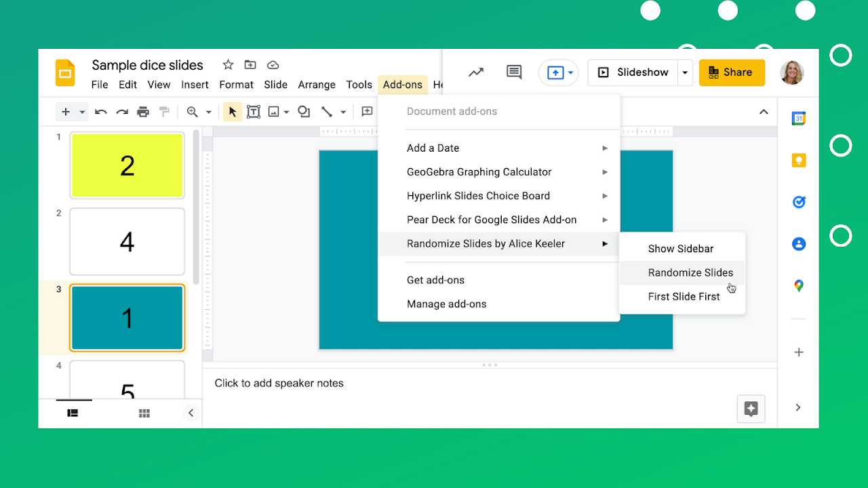Open the Slide menu
868x488 pixels.
point(275,85)
